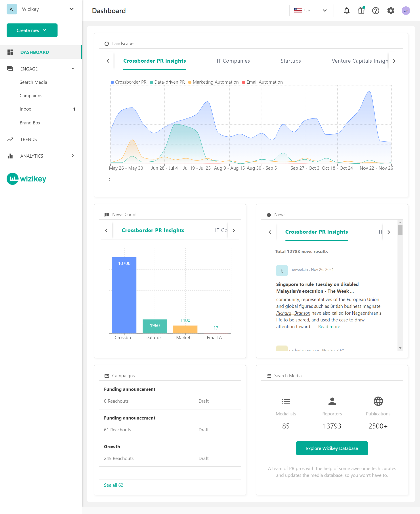Toggle Crossborder PR legend series
The height and width of the screenshot is (514, 420).
coord(128,82)
